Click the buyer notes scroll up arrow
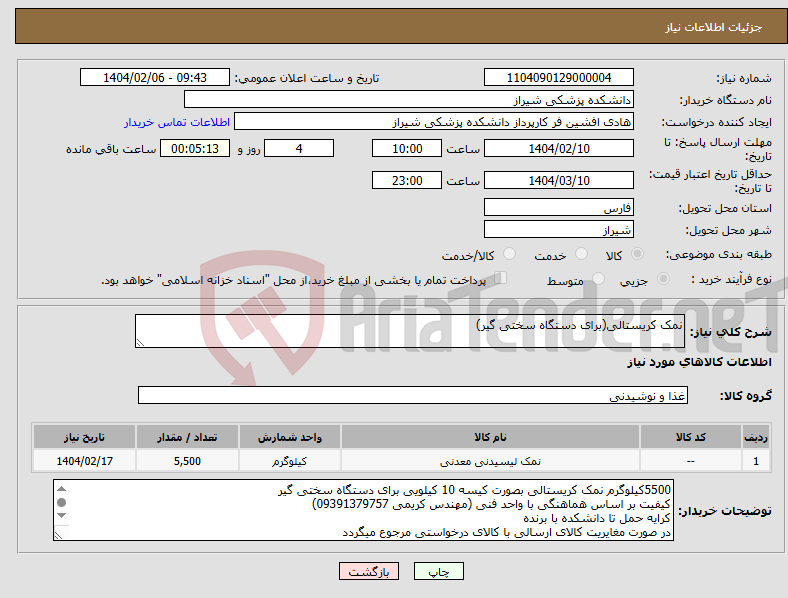The height and width of the screenshot is (598, 788). (61, 489)
